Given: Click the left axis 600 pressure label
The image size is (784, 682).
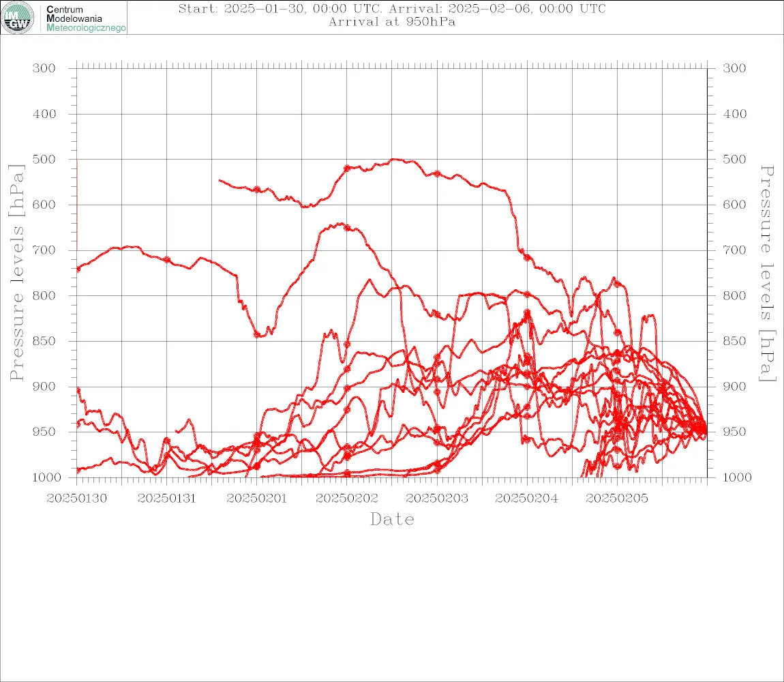Looking at the screenshot, I should tap(44, 205).
